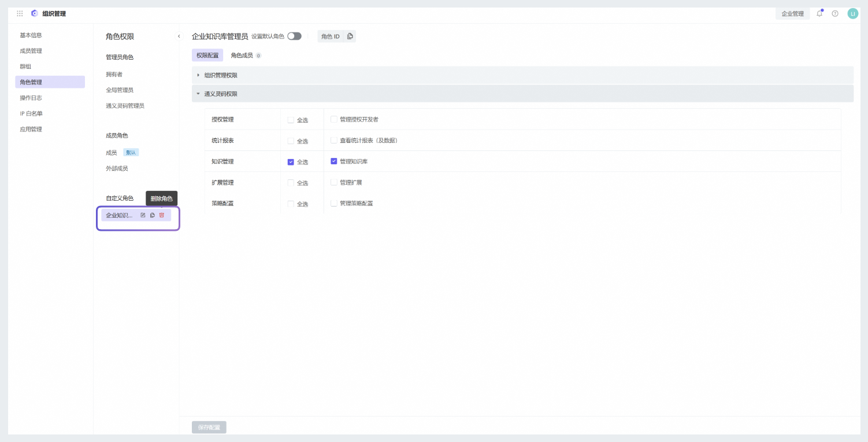Open the help question-mark icon

835,13
